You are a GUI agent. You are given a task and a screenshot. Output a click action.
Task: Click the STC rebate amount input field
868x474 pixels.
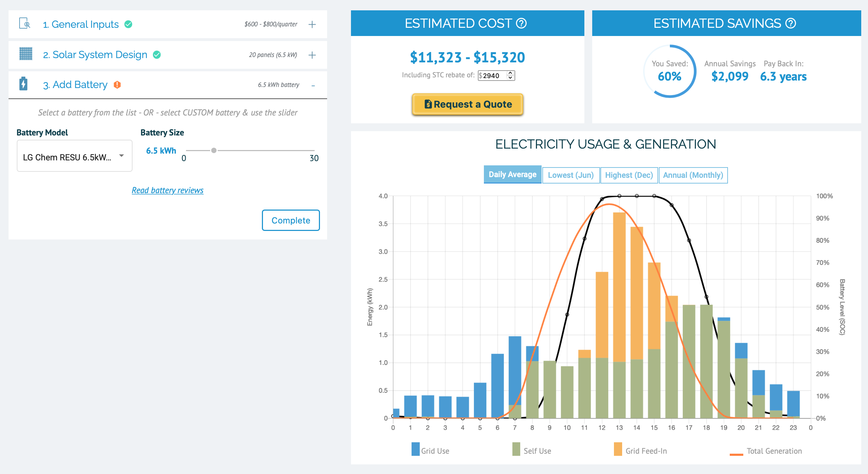tap(496, 76)
